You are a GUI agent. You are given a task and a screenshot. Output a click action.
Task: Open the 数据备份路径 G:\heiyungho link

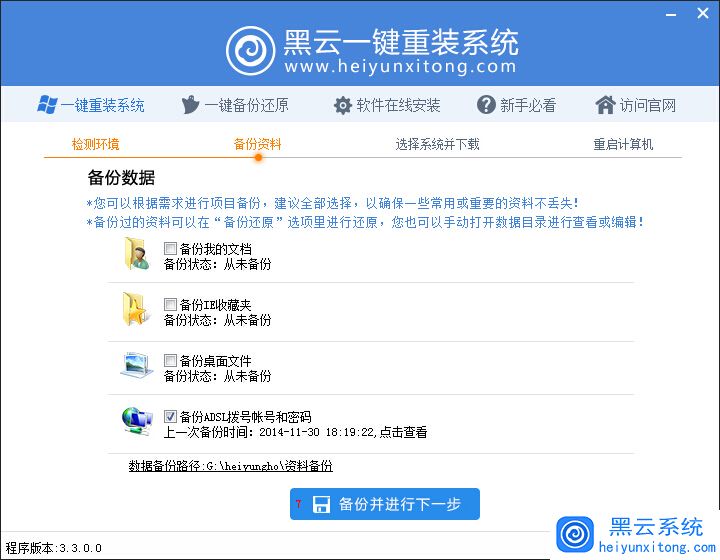tap(231, 466)
